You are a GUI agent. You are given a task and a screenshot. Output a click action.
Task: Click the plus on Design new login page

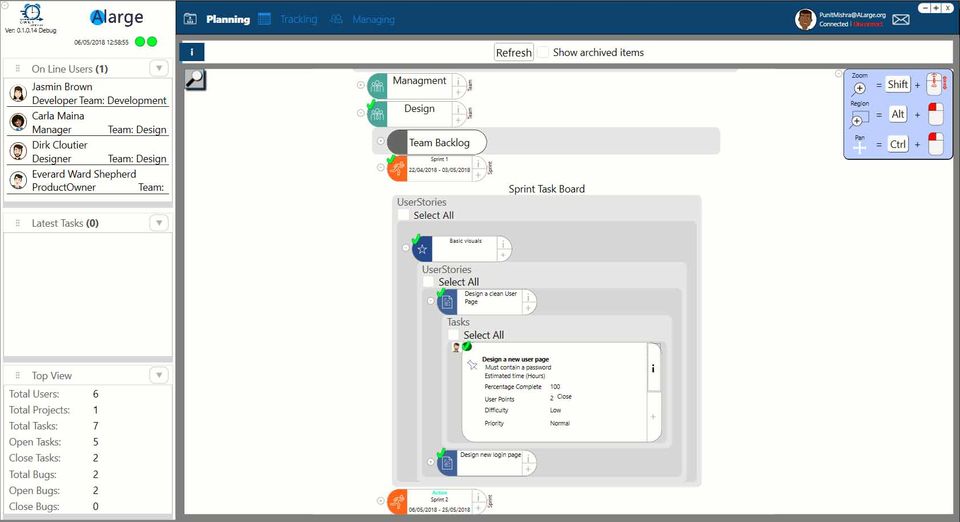(528, 469)
